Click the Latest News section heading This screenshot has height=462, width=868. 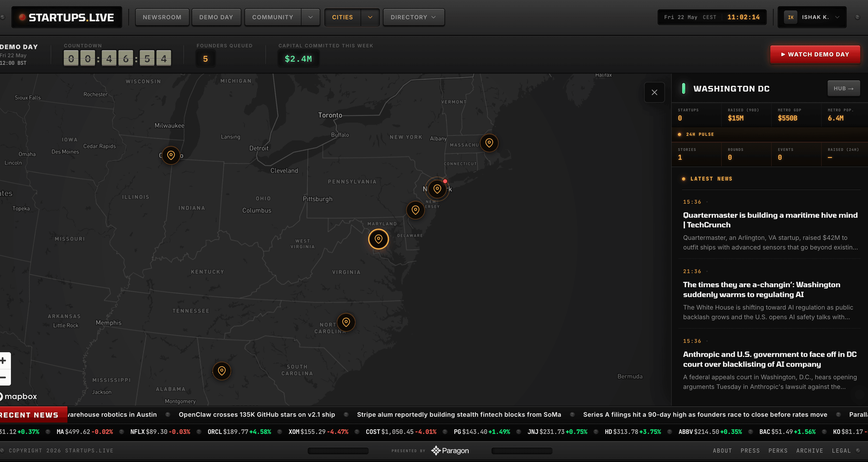pos(711,179)
